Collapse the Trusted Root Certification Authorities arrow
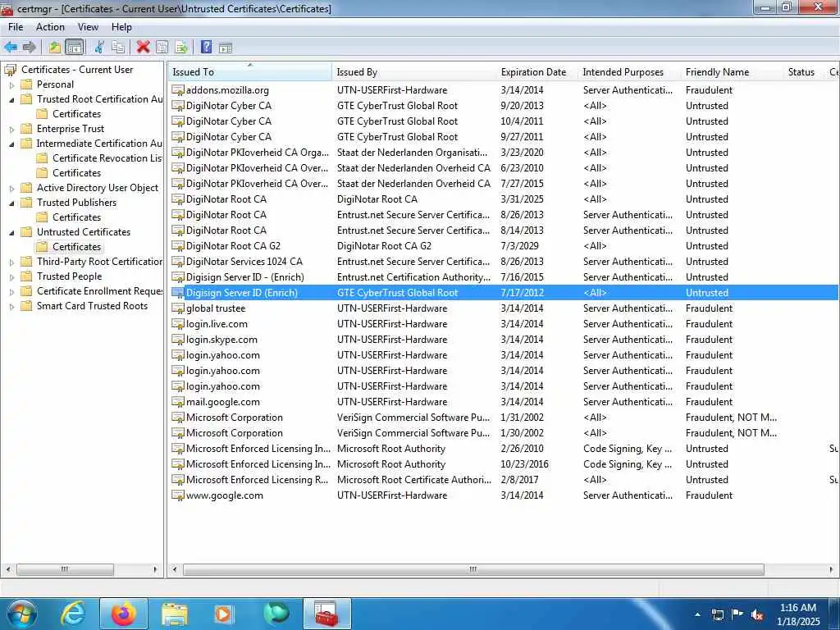The width and height of the screenshot is (840, 630). click(x=11, y=99)
